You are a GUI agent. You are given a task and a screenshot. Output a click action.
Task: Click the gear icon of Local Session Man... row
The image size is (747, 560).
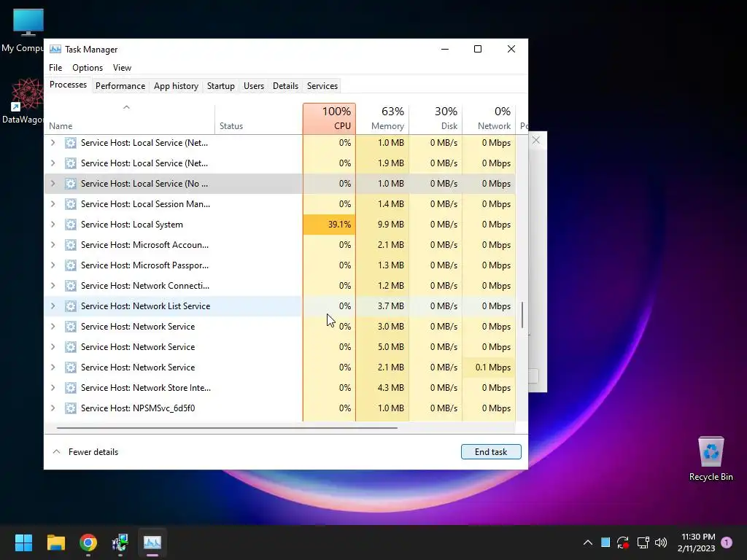point(71,204)
